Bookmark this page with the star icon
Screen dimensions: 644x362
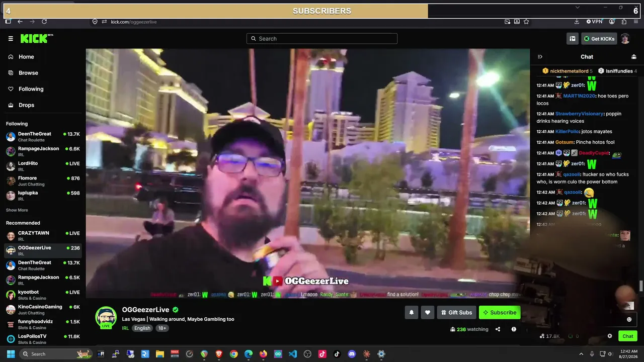(526, 22)
